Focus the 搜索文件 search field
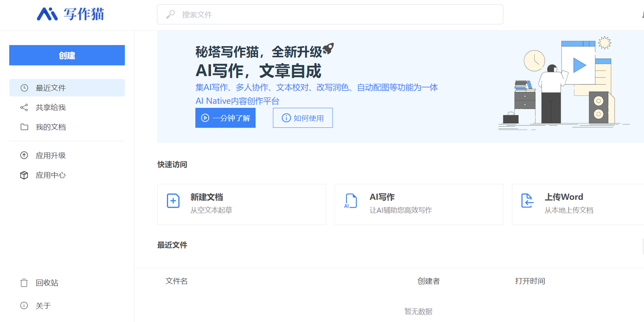This screenshot has height=322, width=644. pos(330,14)
